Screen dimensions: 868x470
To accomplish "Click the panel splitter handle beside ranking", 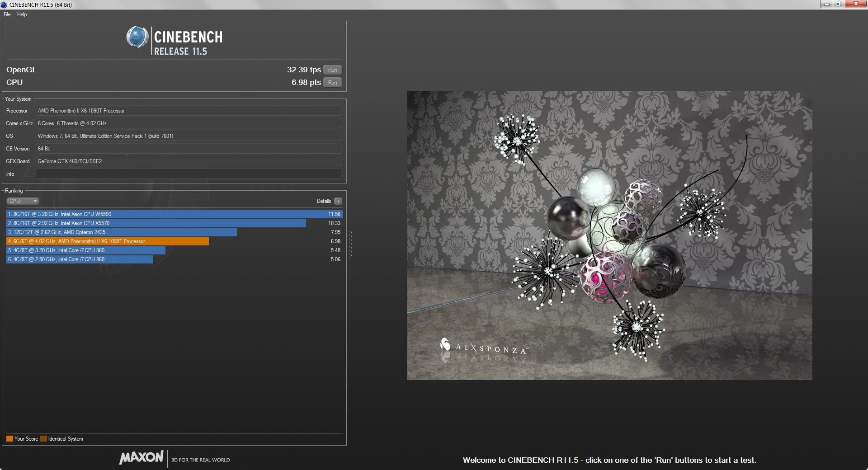I will (x=350, y=244).
